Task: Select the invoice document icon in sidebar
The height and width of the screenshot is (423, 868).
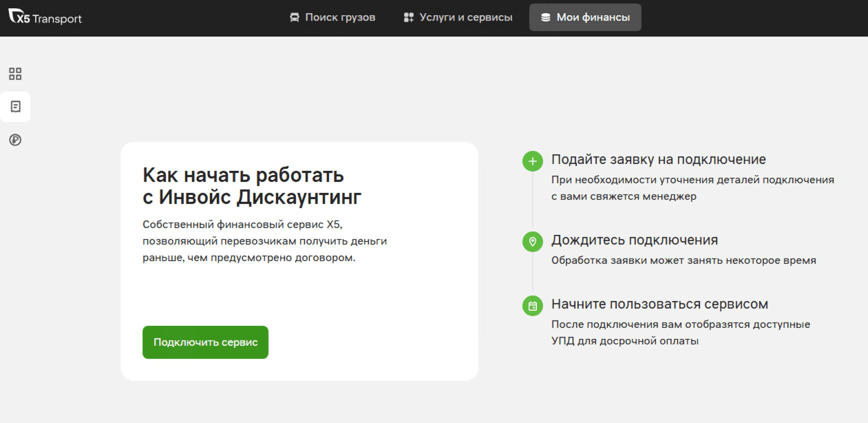Action: pos(15,107)
